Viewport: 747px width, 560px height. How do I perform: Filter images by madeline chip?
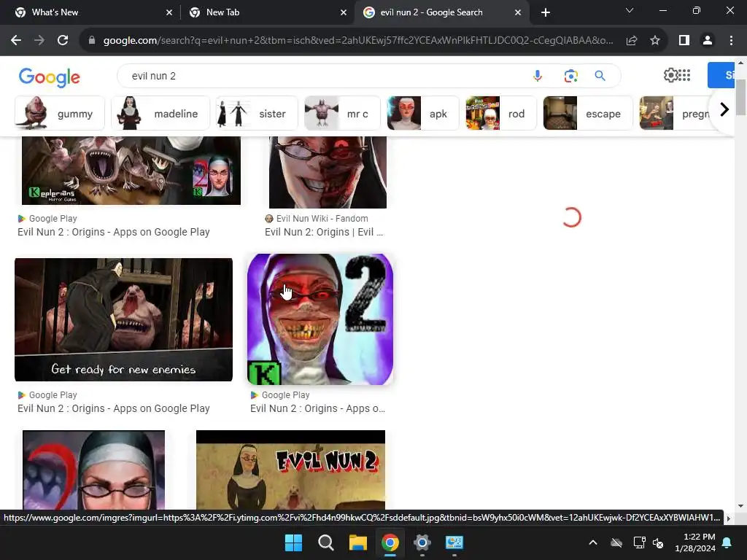pos(160,113)
